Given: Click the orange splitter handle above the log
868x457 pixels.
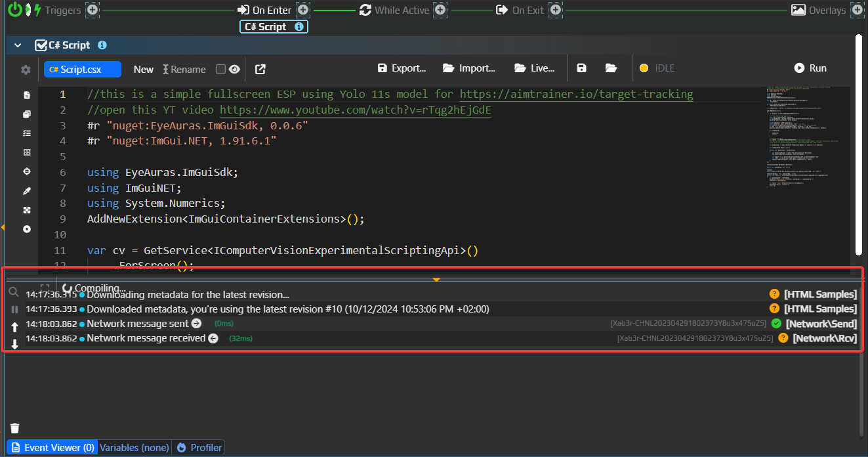Looking at the screenshot, I should 436,279.
